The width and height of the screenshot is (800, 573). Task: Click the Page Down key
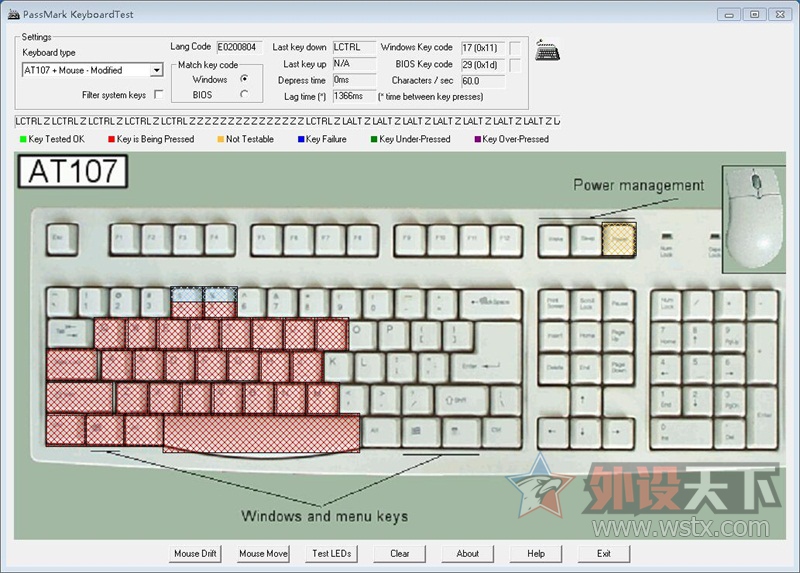[x=618, y=367]
